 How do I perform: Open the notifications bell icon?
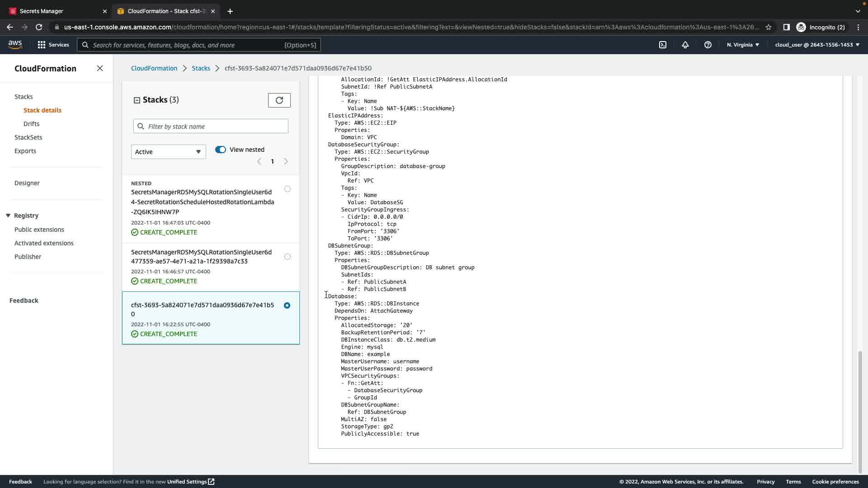point(685,45)
